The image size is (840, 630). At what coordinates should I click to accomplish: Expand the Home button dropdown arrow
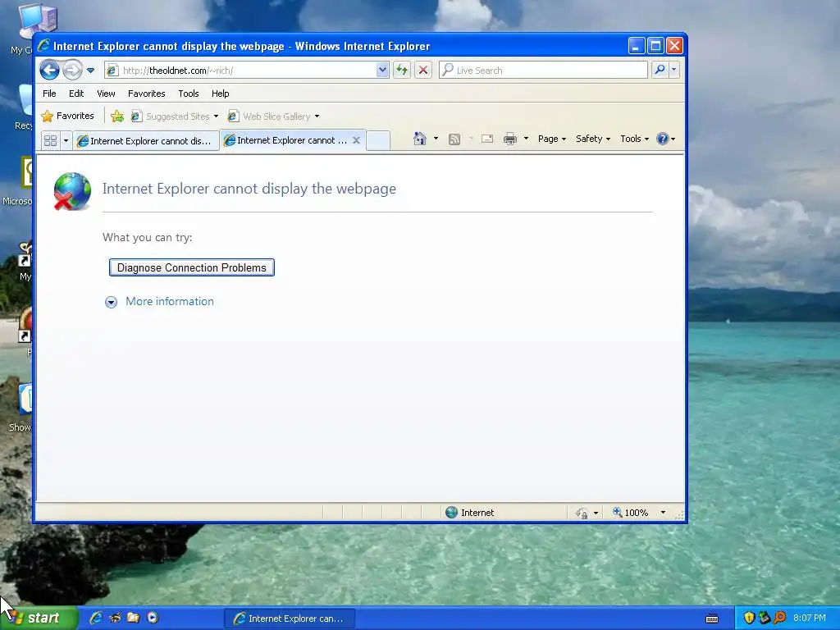click(436, 139)
